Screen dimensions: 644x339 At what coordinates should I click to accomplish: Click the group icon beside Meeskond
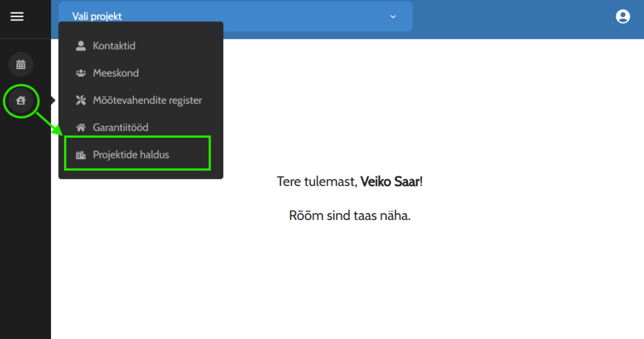click(80, 73)
